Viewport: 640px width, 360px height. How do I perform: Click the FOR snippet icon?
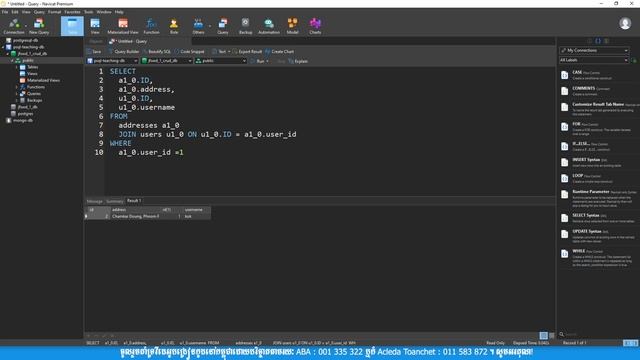click(x=564, y=127)
